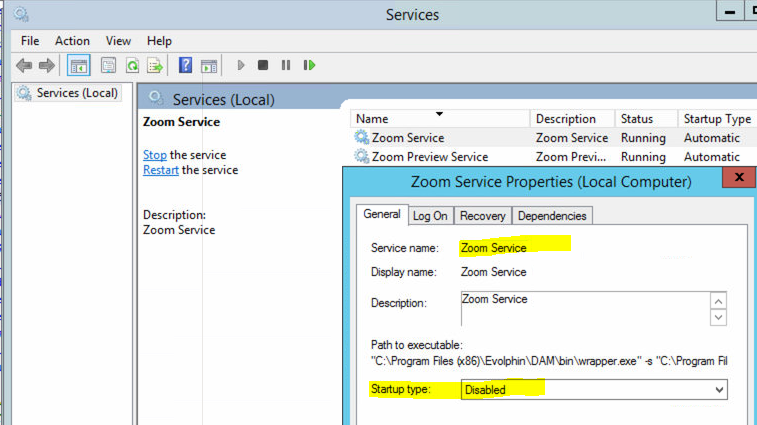Screen dimensions: 757x425
Task: Click the Path to executable text
Action: [549, 361]
